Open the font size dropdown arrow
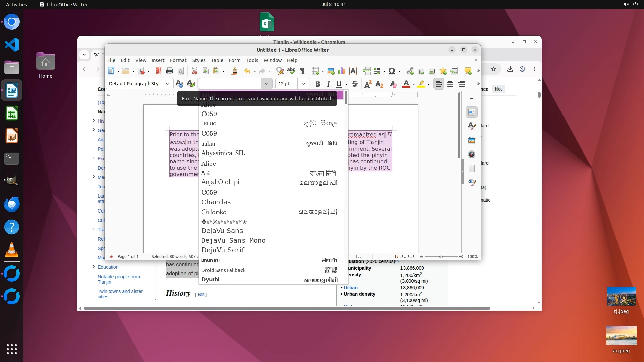Image resolution: width=644 pixels, height=362 pixels. [303, 84]
